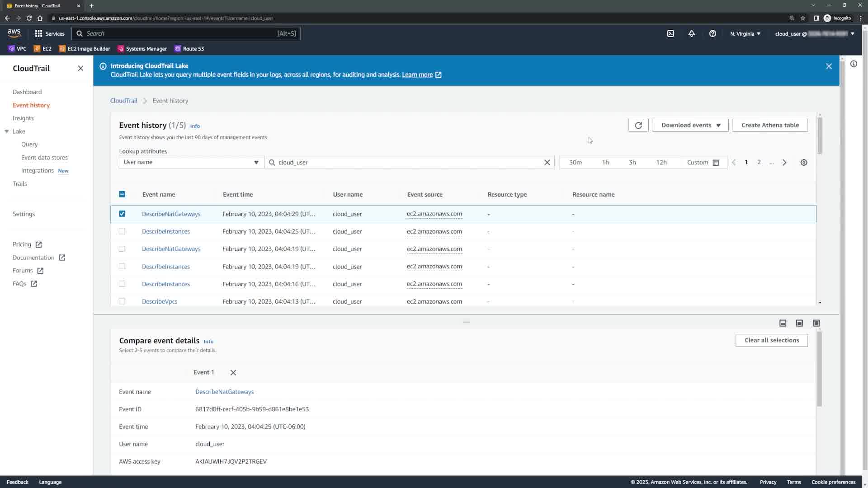Dismiss the CloudTrail Lake banner

coord(828,66)
